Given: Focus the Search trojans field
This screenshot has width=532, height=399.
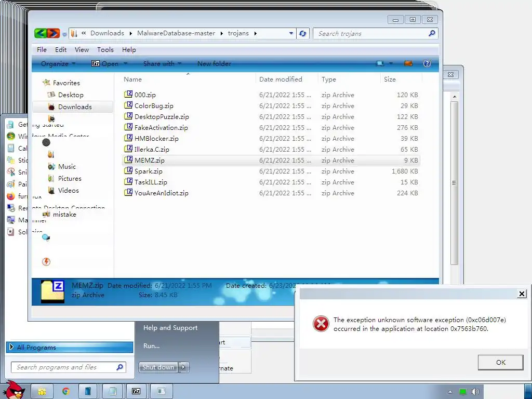Looking at the screenshot, I should tap(375, 33).
